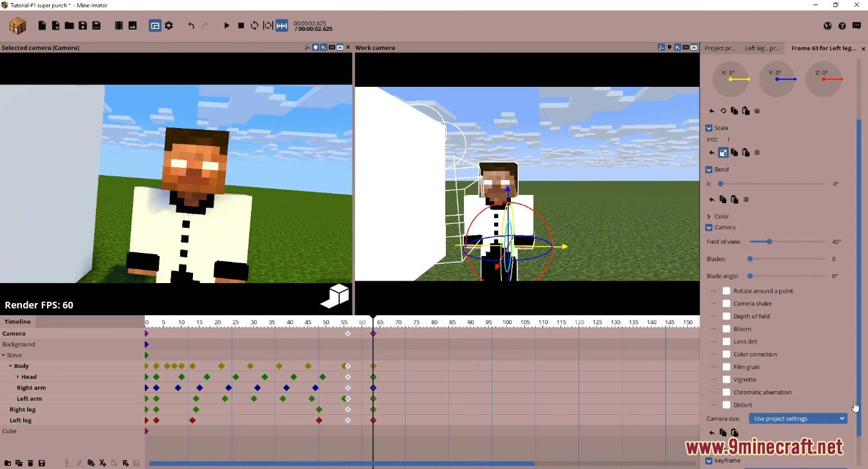
Task: Click the Timeline tab
Action: (17, 322)
